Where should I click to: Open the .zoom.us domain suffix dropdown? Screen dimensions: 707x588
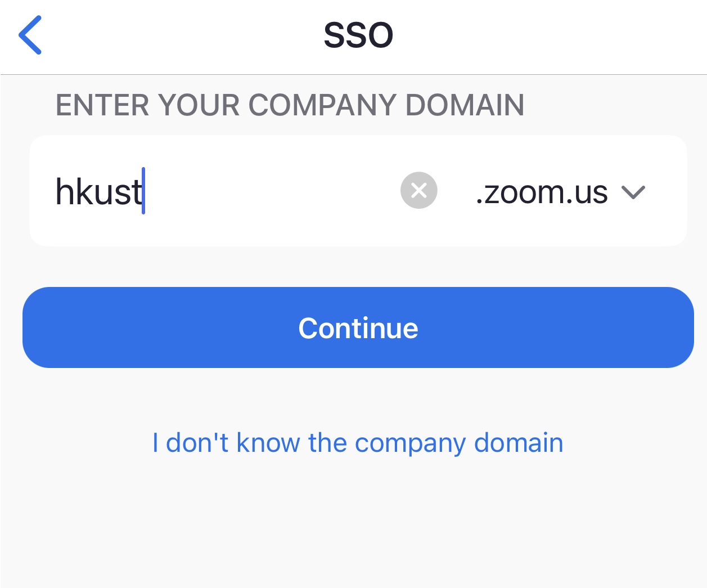pos(560,192)
